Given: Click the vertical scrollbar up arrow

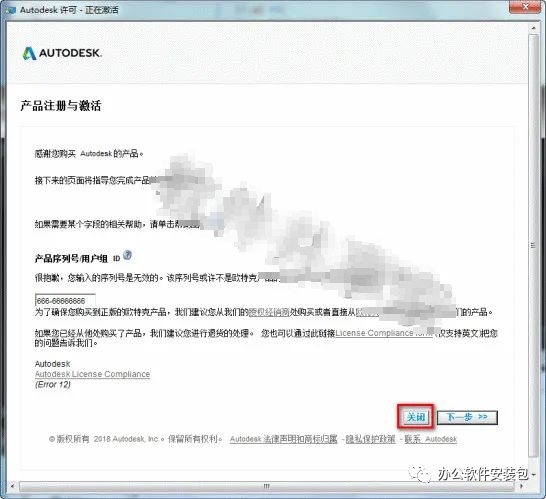Looking at the screenshot, I should (533, 28).
